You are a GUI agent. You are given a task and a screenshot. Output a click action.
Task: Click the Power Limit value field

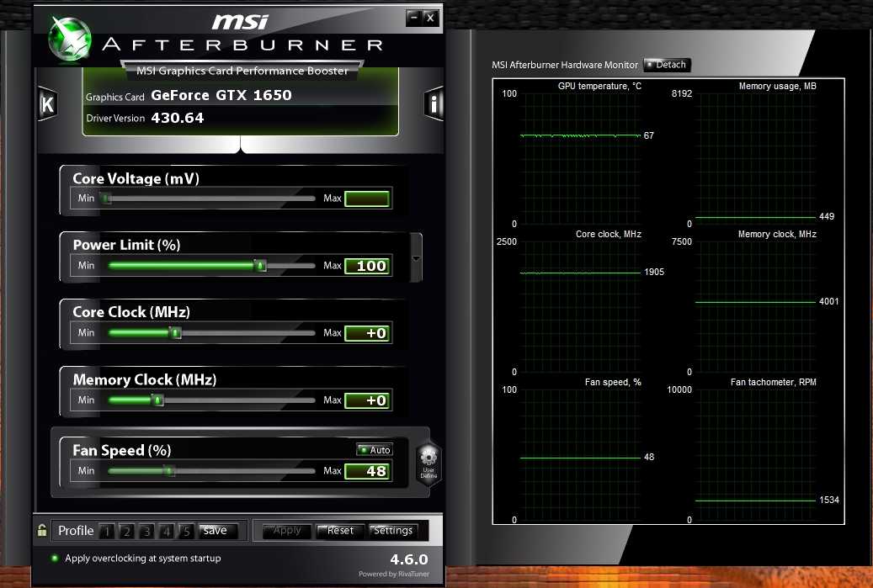pos(367,266)
